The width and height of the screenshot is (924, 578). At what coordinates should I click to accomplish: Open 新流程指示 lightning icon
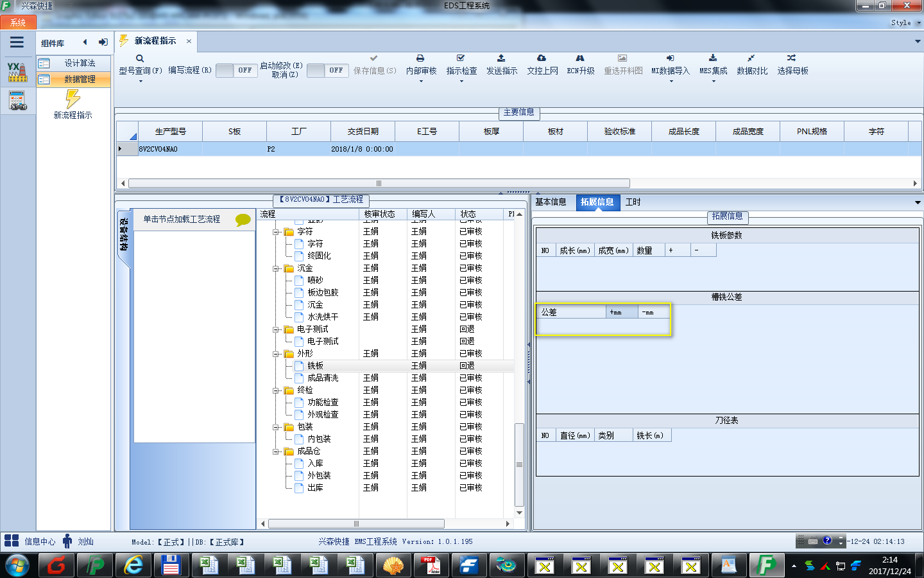click(x=73, y=99)
